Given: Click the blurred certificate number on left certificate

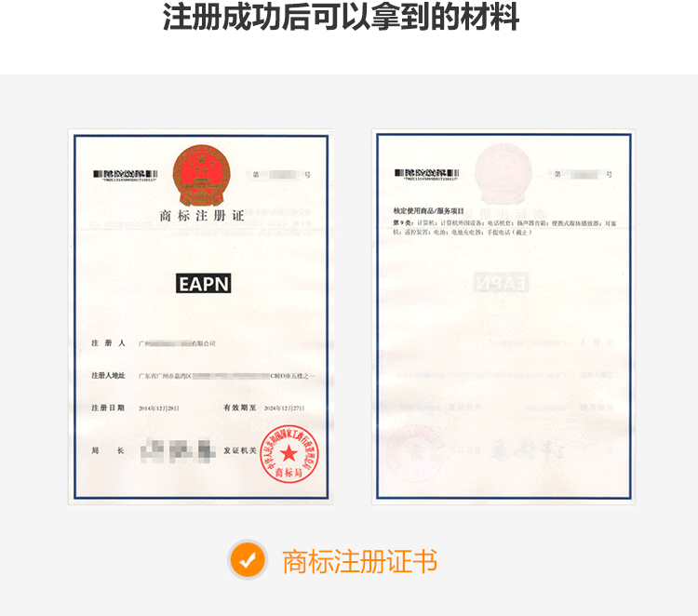Looking at the screenshot, I should coord(281,175).
